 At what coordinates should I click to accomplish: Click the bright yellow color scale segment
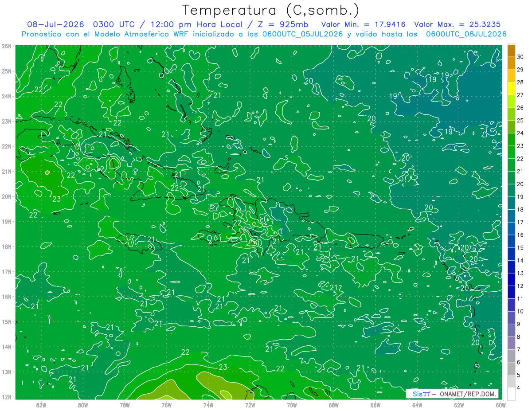pos(511,89)
